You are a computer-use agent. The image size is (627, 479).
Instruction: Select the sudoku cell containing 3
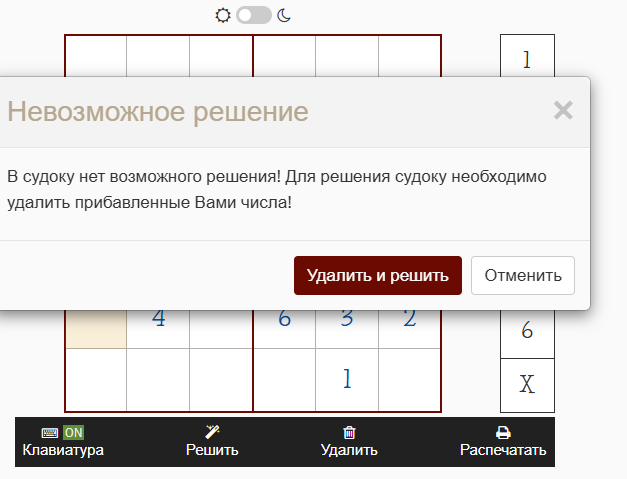click(347, 329)
